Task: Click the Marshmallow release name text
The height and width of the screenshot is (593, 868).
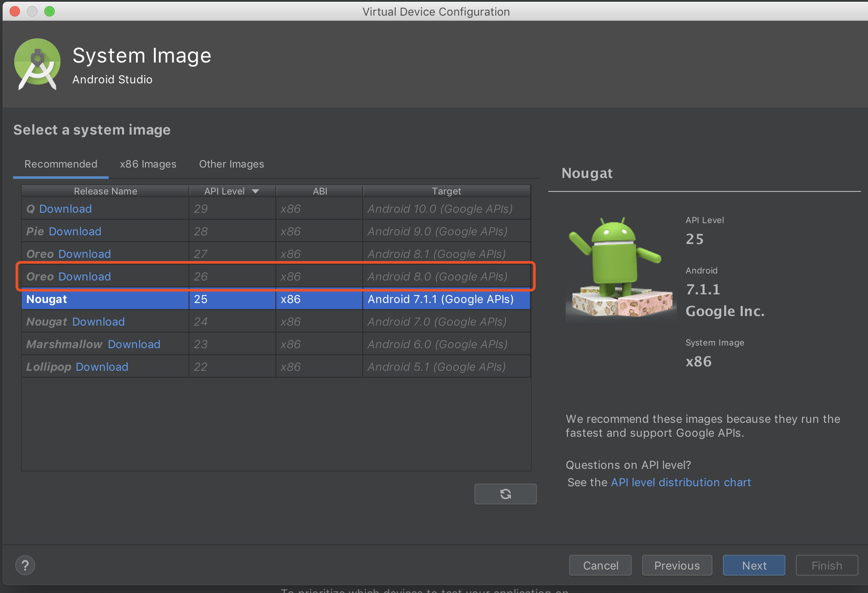Action: (x=64, y=344)
